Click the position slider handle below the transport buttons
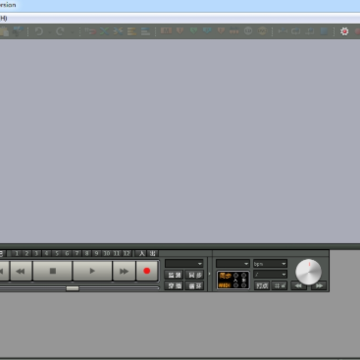This screenshot has height=360, width=360. 72,288
